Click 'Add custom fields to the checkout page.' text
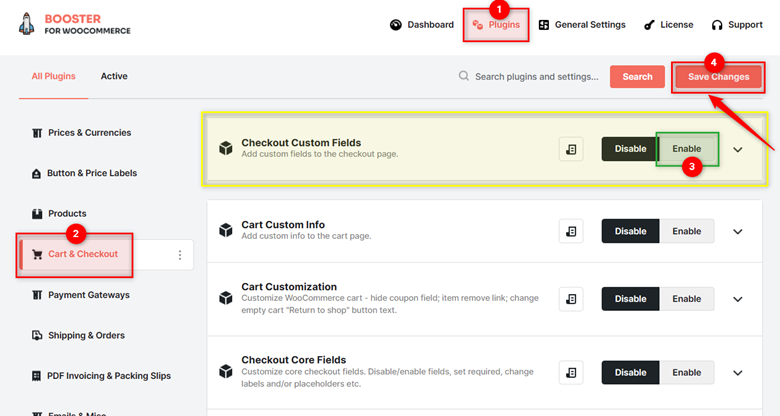The width and height of the screenshot is (780, 416). [320, 154]
